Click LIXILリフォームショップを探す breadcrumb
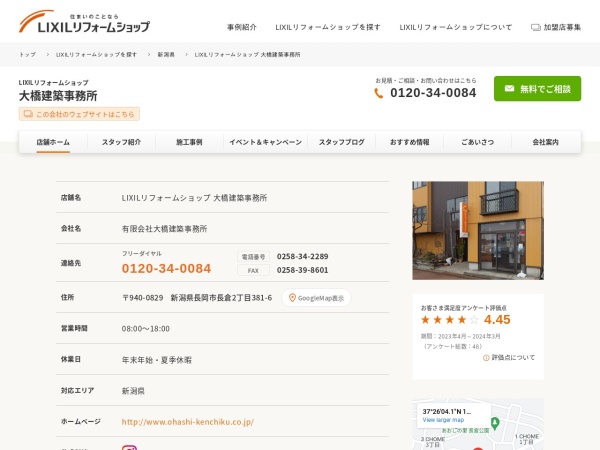 tap(96, 55)
